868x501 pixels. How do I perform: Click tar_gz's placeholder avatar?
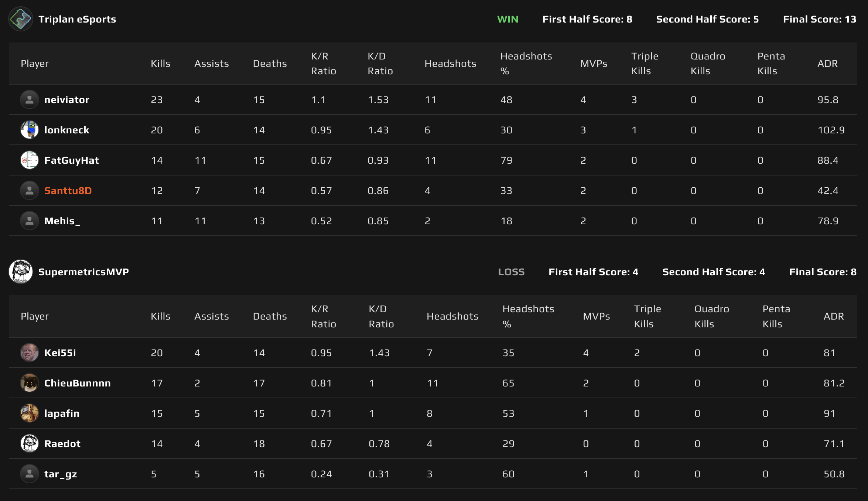pyautogui.click(x=30, y=474)
